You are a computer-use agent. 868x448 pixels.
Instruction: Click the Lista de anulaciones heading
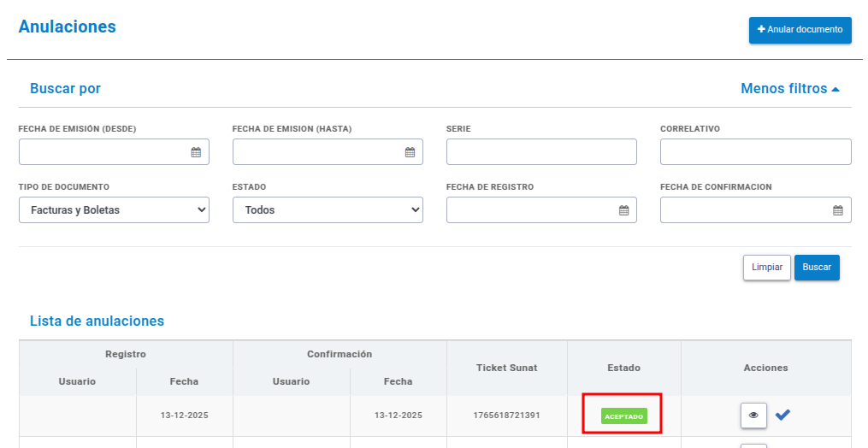click(97, 321)
